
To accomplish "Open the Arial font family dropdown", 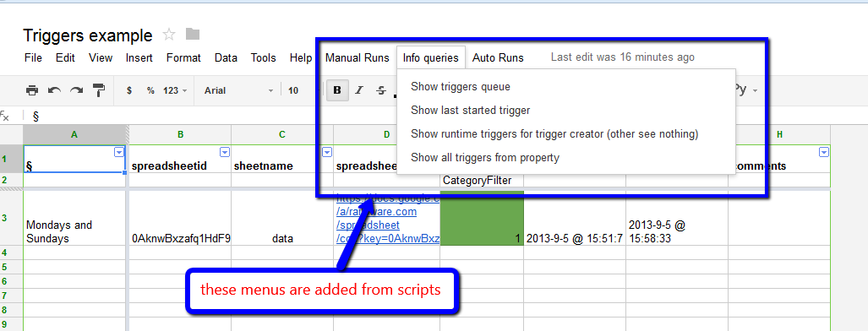I will click(x=238, y=90).
